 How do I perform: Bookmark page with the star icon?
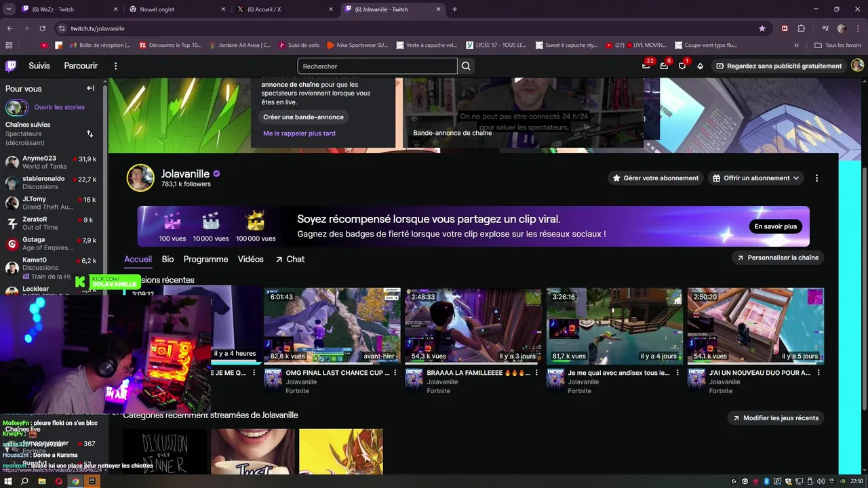762,28
